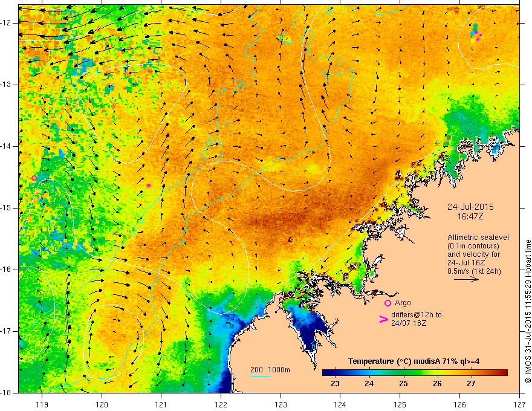Click the '24/07 18Z' legend text

[x=409, y=323]
